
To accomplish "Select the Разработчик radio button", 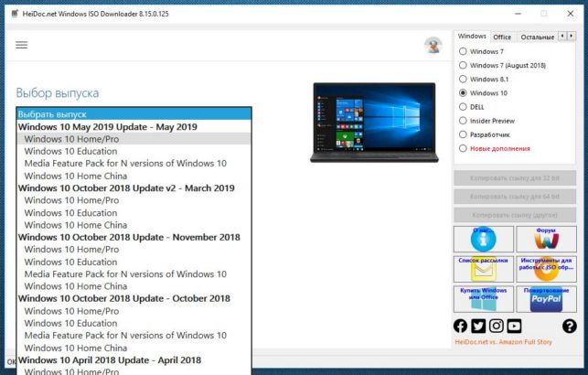I will (463, 134).
